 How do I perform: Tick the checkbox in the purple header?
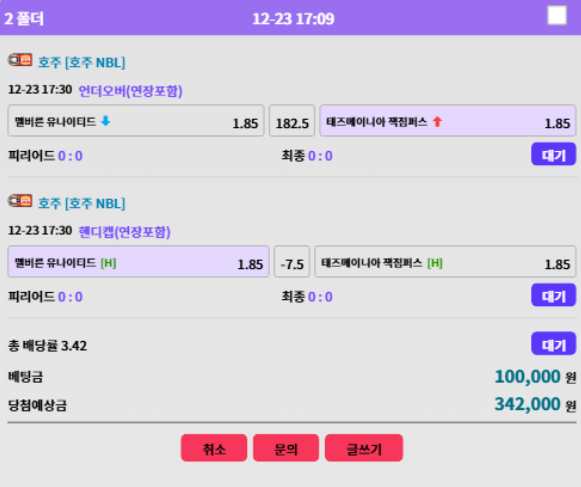(x=557, y=16)
